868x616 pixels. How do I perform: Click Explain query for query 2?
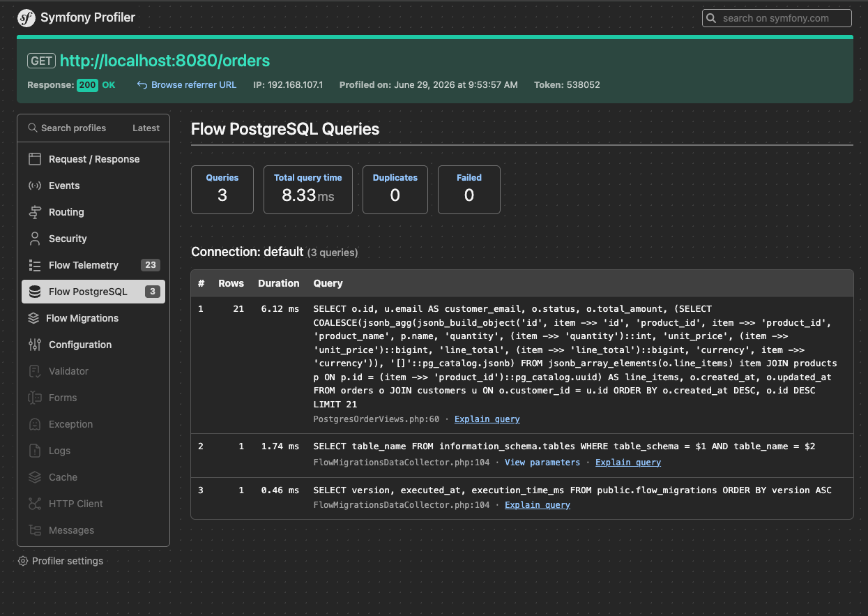click(628, 463)
